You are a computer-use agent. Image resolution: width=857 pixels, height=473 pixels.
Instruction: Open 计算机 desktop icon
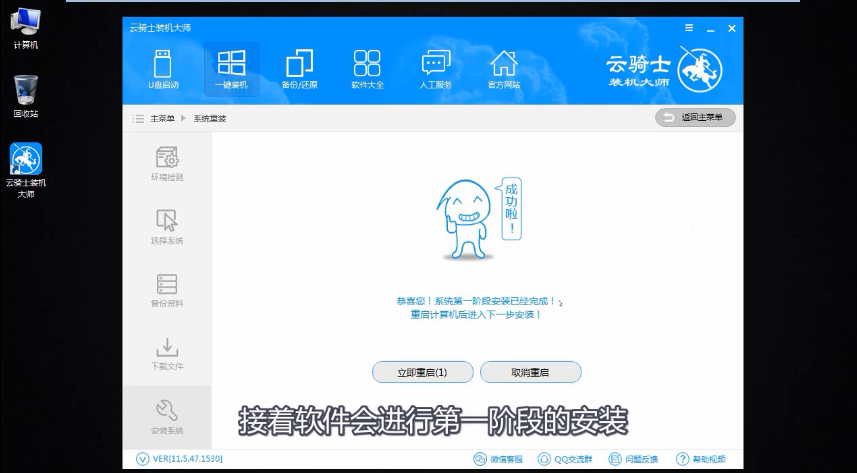point(26,28)
